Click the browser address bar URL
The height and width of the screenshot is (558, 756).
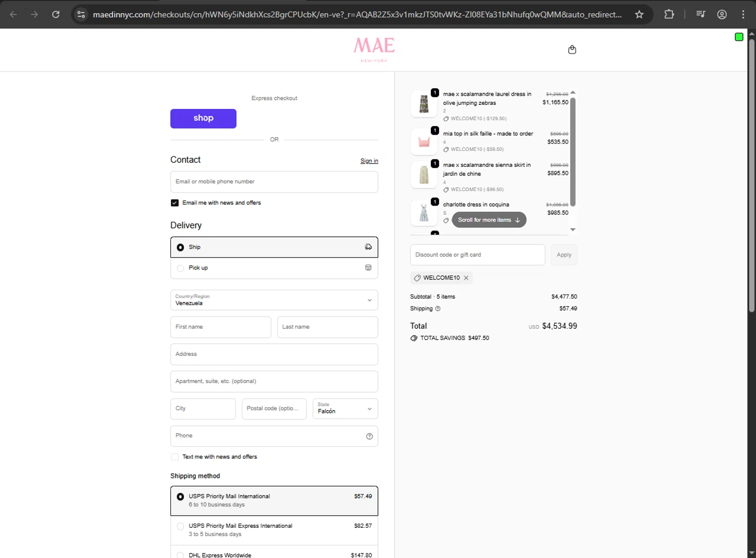point(357,14)
